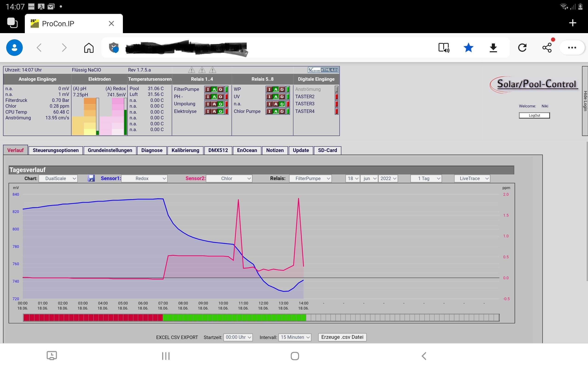Viewport: 588px width, 368px height.
Task: Set n.a. relay in Relais 5..8 to Auto (A)
Action: coord(276,104)
